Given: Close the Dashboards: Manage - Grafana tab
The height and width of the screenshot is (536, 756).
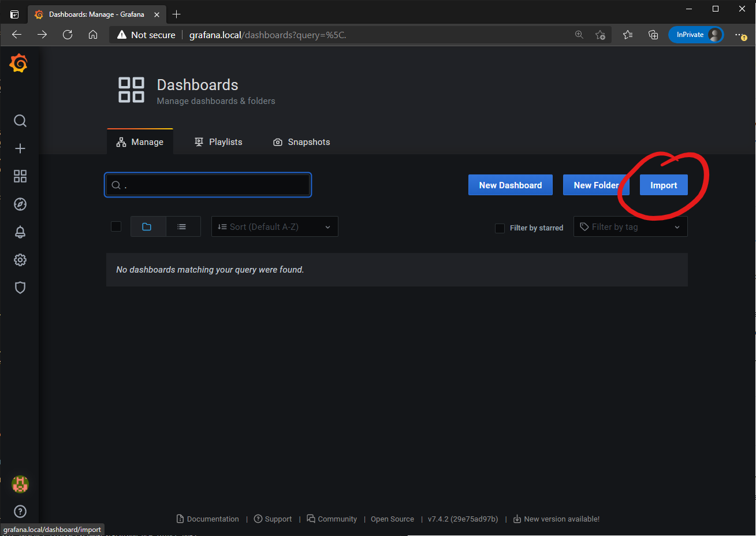Looking at the screenshot, I should pyautogui.click(x=157, y=14).
